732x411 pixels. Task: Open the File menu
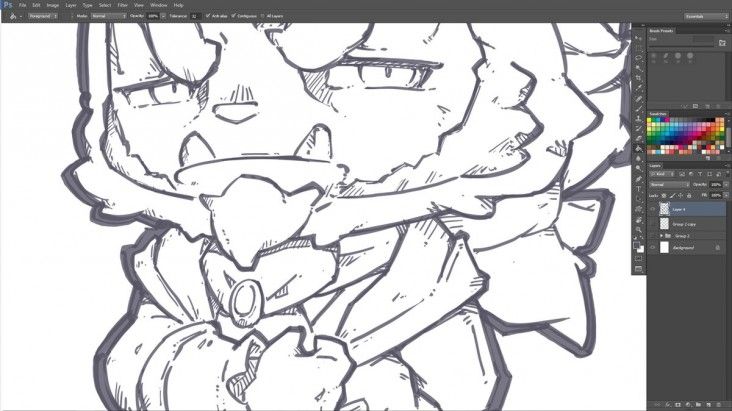pos(22,5)
